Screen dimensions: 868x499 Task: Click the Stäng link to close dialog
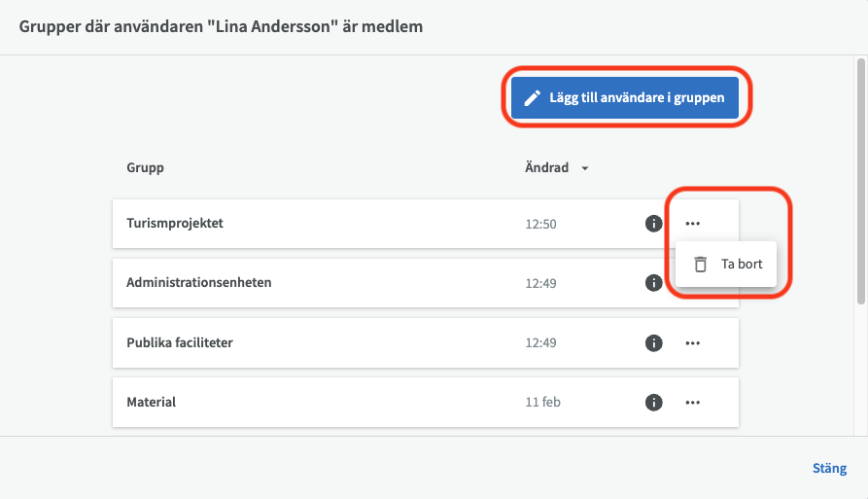(829, 468)
